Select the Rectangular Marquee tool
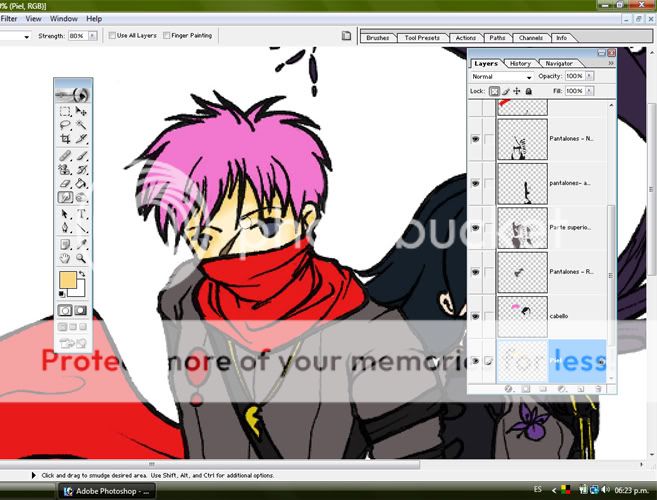This screenshot has width=657, height=500. [x=65, y=112]
